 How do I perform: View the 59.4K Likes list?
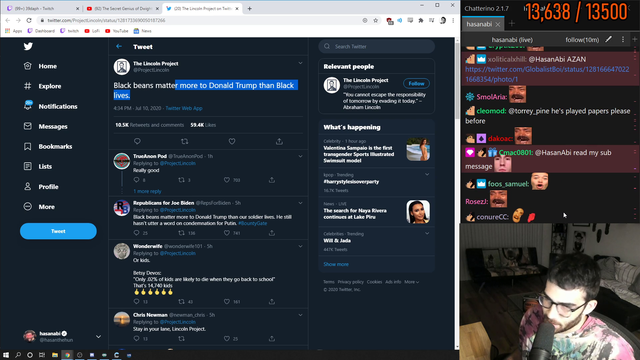(x=203, y=125)
